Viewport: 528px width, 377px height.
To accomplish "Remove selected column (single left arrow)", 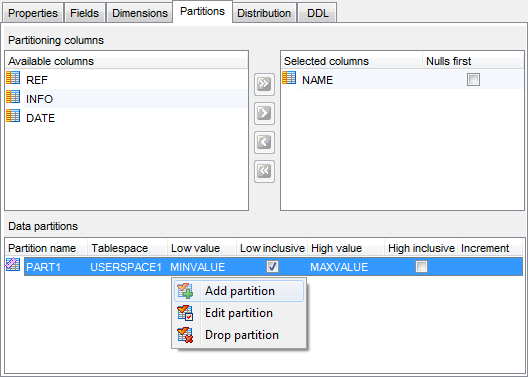I will click(264, 142).
